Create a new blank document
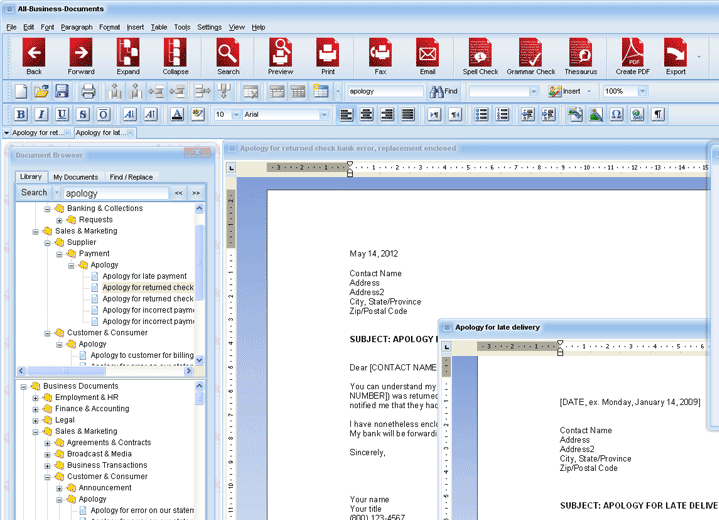Screen dimensions: 719x520 click(x=21, y=91)
